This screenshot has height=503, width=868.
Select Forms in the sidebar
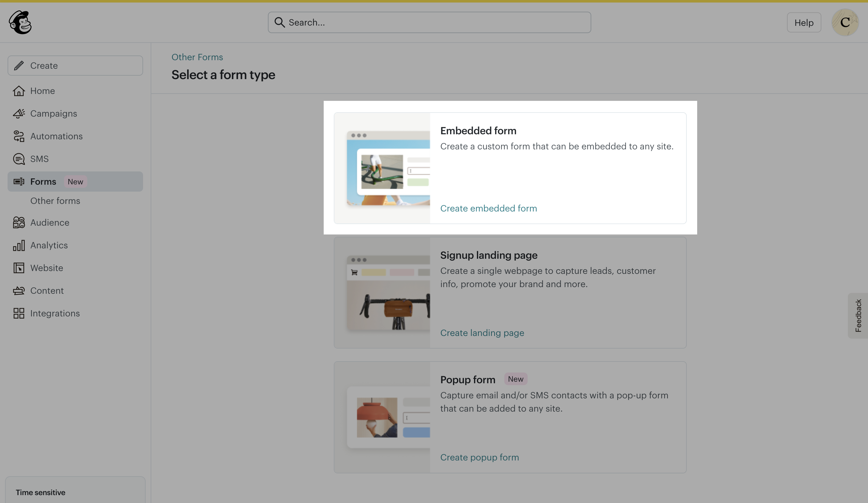[x=43, y=182]
